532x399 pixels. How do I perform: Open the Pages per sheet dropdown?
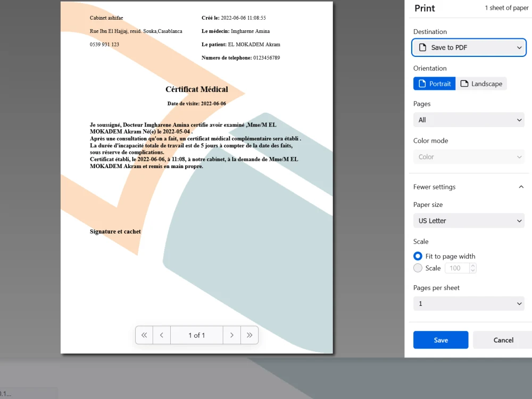tap(469, 303)
